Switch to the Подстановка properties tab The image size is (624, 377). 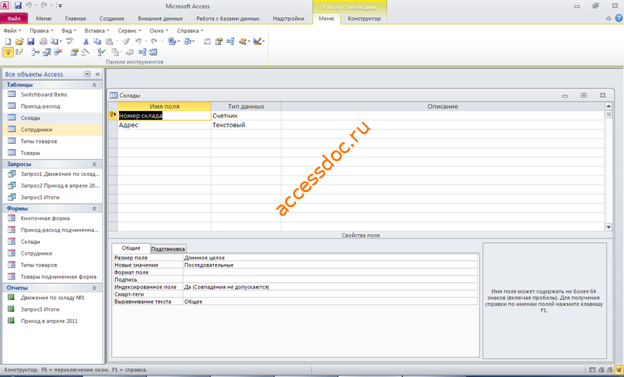click(x=168, y=249)
